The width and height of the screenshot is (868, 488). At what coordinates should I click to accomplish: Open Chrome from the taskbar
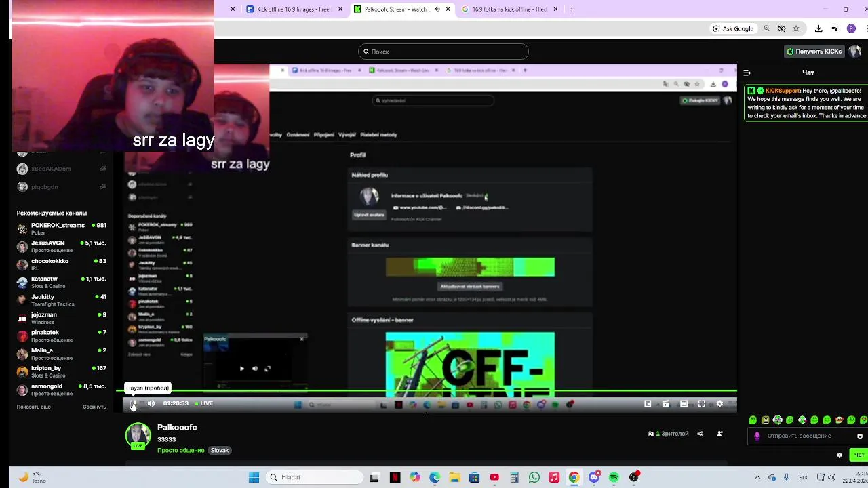[574, 477]
